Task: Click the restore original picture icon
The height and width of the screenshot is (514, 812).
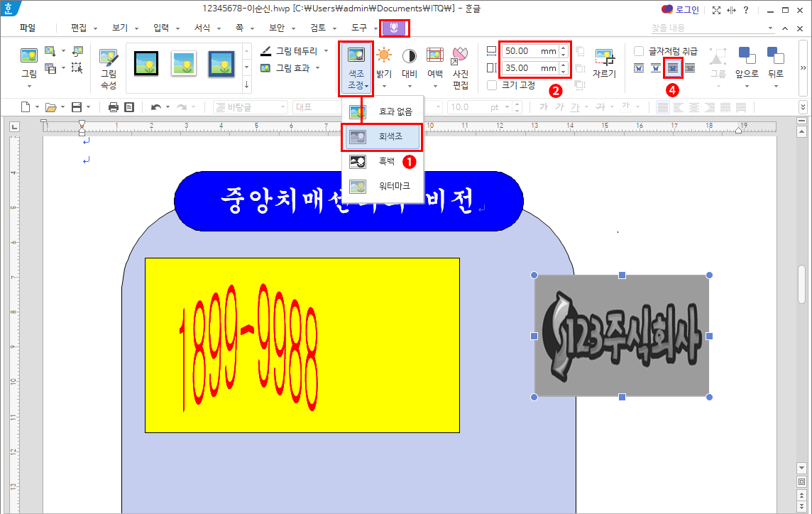Action: tap(77, 51)
